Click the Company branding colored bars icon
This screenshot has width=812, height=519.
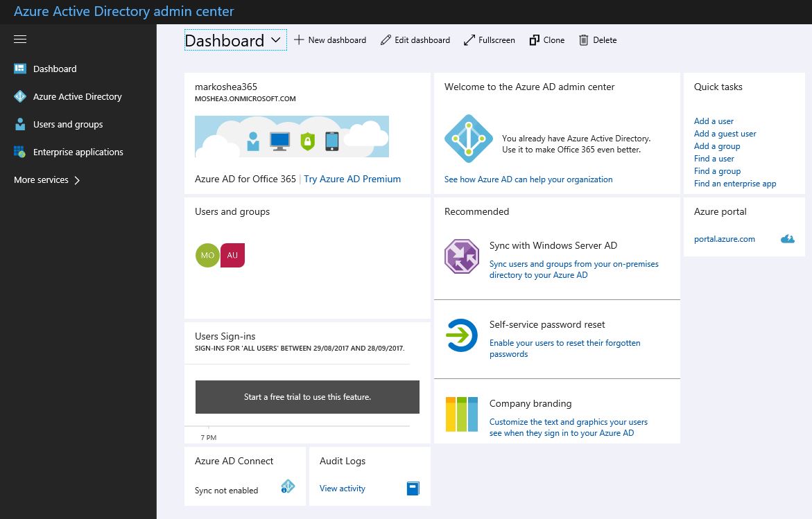click(x=461, y=414)
